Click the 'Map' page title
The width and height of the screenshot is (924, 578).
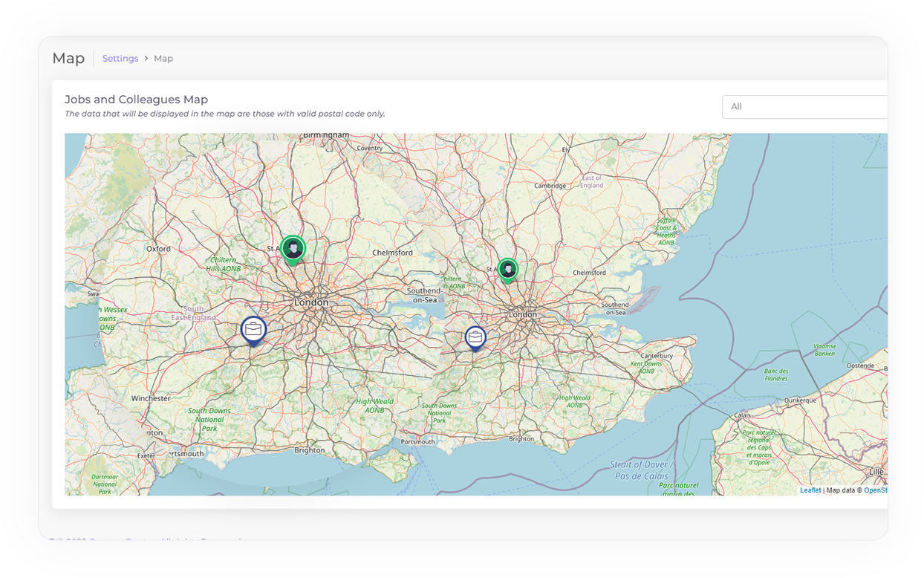pos(68,59)
